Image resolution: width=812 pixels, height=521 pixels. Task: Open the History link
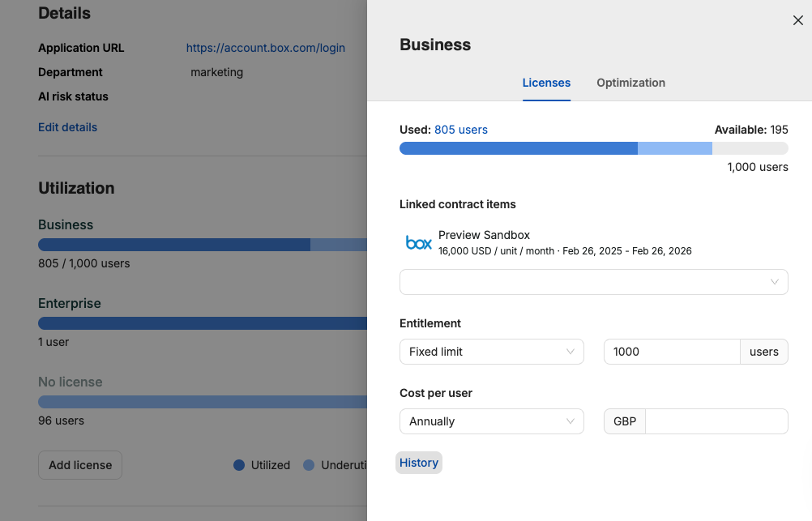419,463
